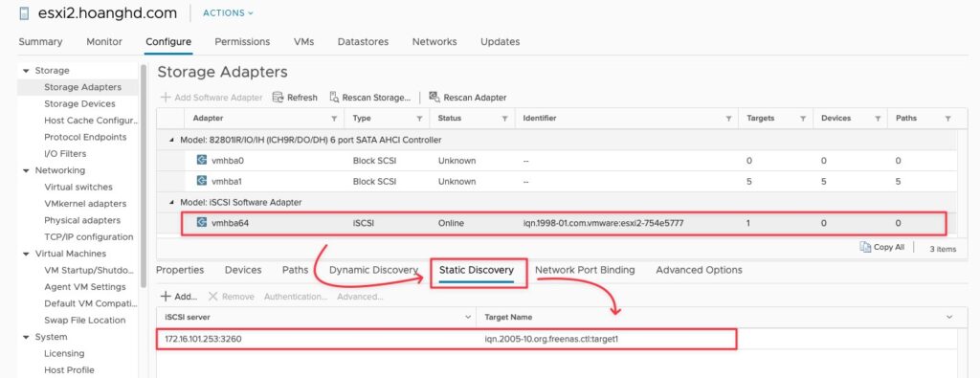The width and height of the screenshot is (980, 378).
Task: Select Storage Devices in the sidebar
Action: pos(80,103)
